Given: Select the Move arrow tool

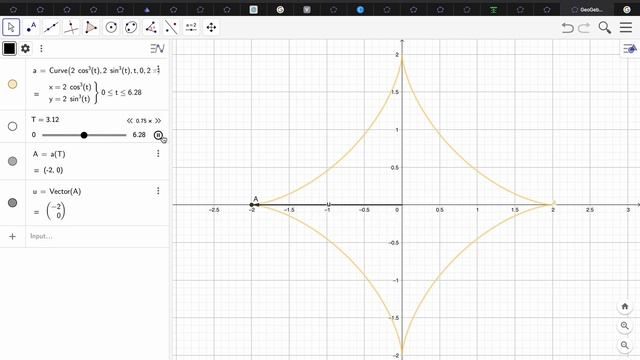Looking at the screenshot, I should [11, 27].
